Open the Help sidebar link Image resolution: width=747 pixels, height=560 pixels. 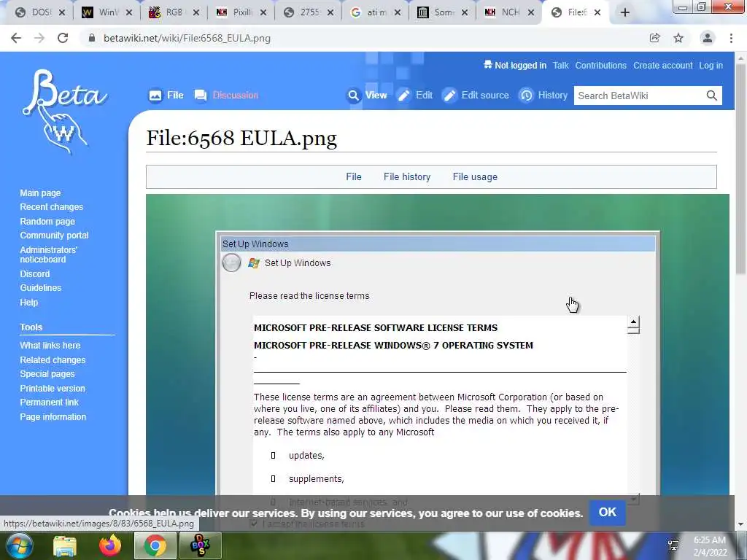coord(28,302)
